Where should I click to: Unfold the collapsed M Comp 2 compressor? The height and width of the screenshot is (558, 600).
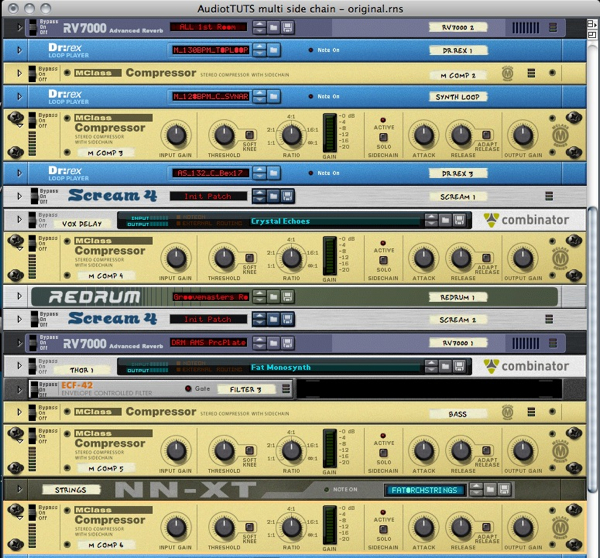pyautogui.click(x=10, y=73)
